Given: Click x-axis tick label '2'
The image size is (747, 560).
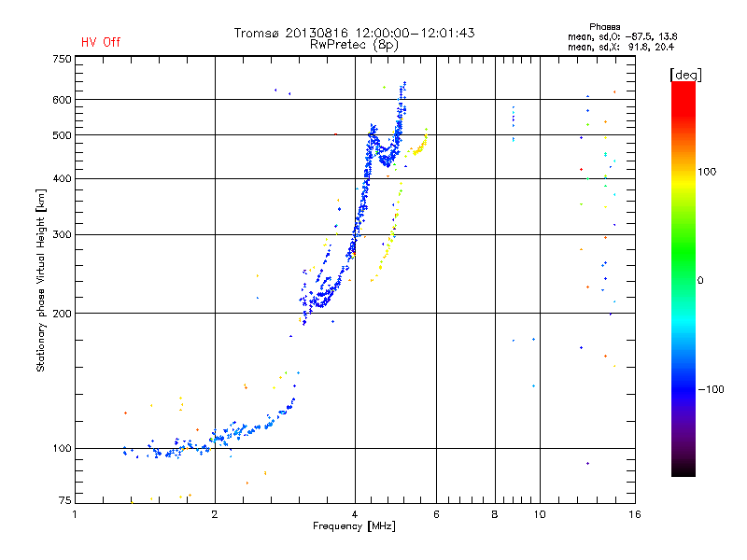Looking at the screenshot, I should tap(215, 514).
